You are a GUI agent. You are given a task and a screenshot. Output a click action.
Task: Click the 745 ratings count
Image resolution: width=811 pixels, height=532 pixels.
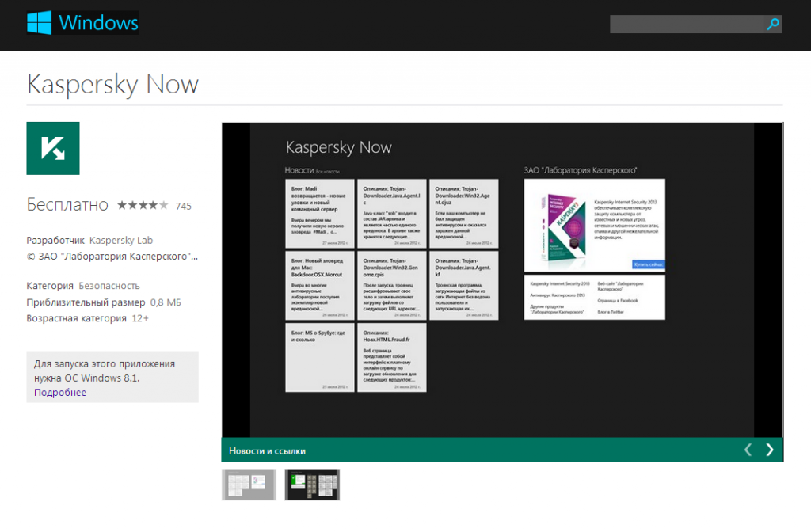tap(183, 207)
